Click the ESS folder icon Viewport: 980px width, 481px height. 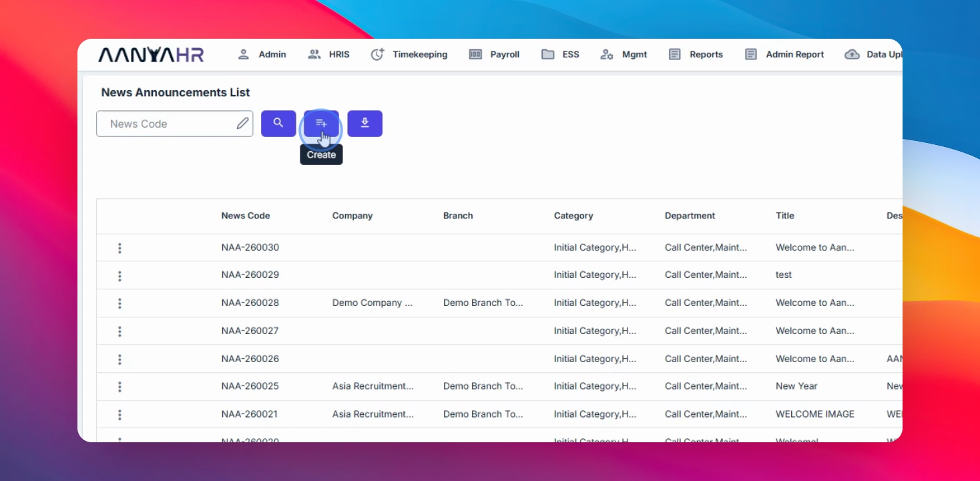point(548,55)
